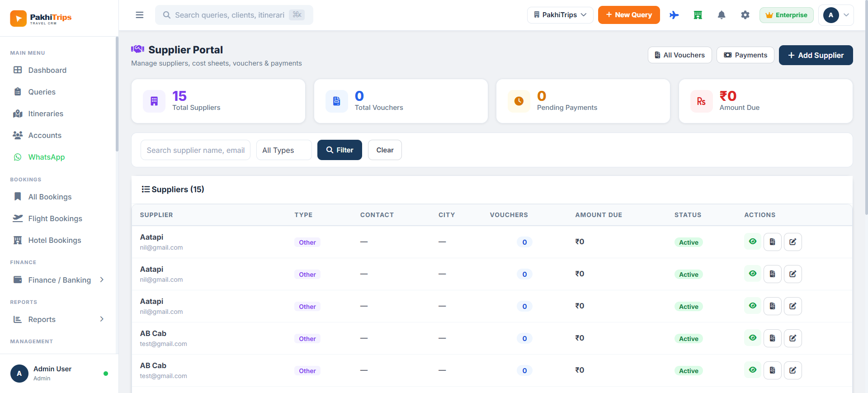This screenshot has height=393, width=868.
Task: Click the Flight Bookings plane icon in sidebar
Action: (x=18, y=218)
